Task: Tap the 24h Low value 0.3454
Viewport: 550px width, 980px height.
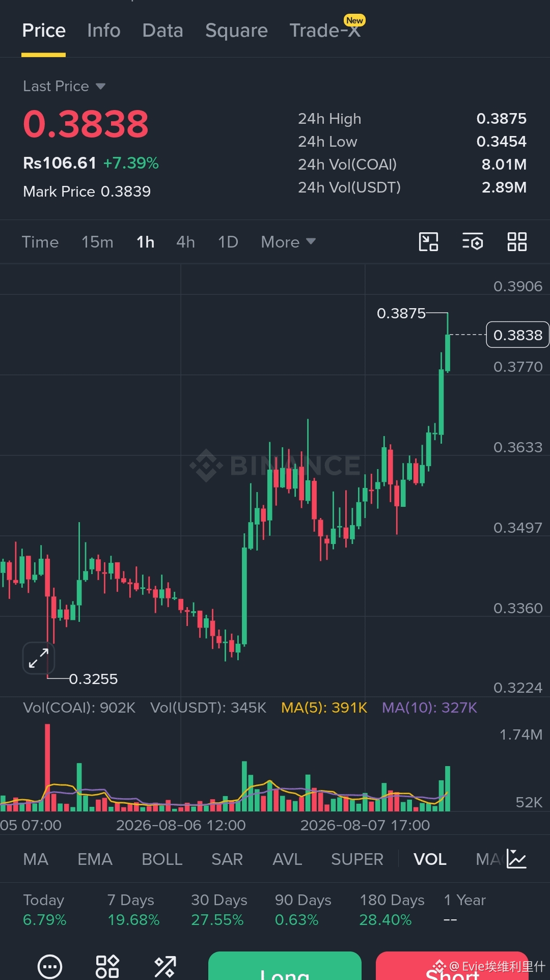Action: (x=501, y=142)
